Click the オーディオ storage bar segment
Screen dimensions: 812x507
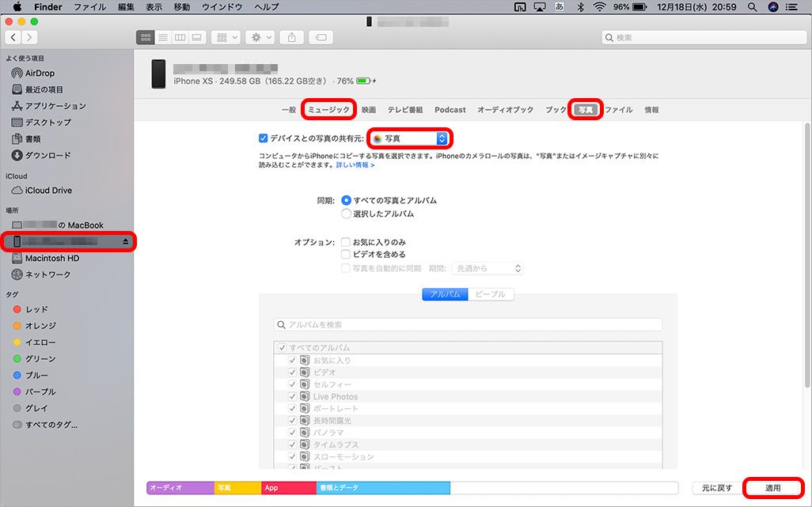coord(180,488)
